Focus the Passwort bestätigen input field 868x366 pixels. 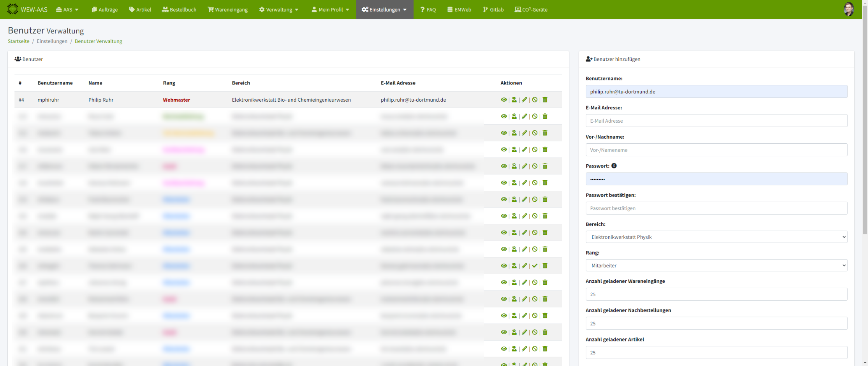[x=716, y=208]
